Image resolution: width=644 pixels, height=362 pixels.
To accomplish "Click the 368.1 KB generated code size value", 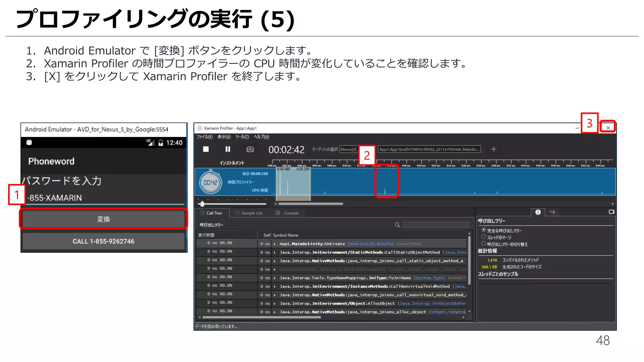I will 489,267.
